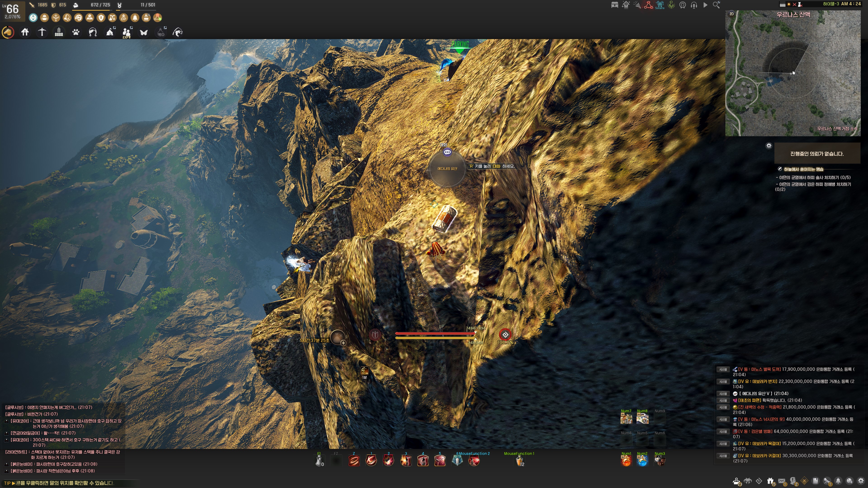Toggle the bell notification icon in buff row
Viewport: 868px width, 488px height.
[x=135, y=18]
